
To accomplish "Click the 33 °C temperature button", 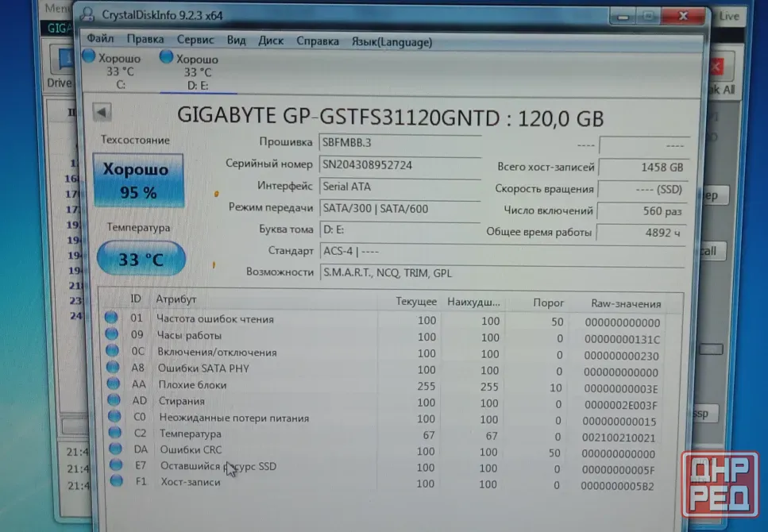I will click(x=141, y=259).
